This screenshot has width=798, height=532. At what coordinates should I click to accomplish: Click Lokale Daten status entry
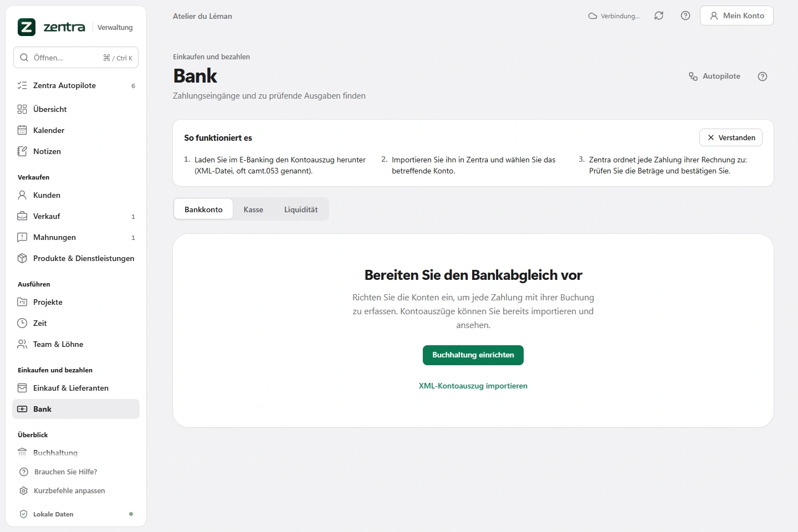pos(76,514)
